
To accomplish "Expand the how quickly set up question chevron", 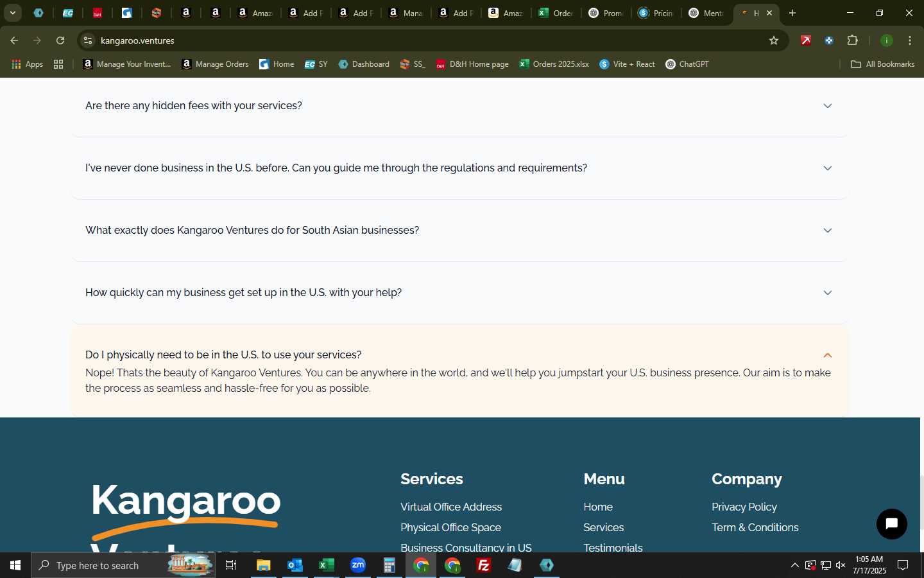I will pos(827,293).
